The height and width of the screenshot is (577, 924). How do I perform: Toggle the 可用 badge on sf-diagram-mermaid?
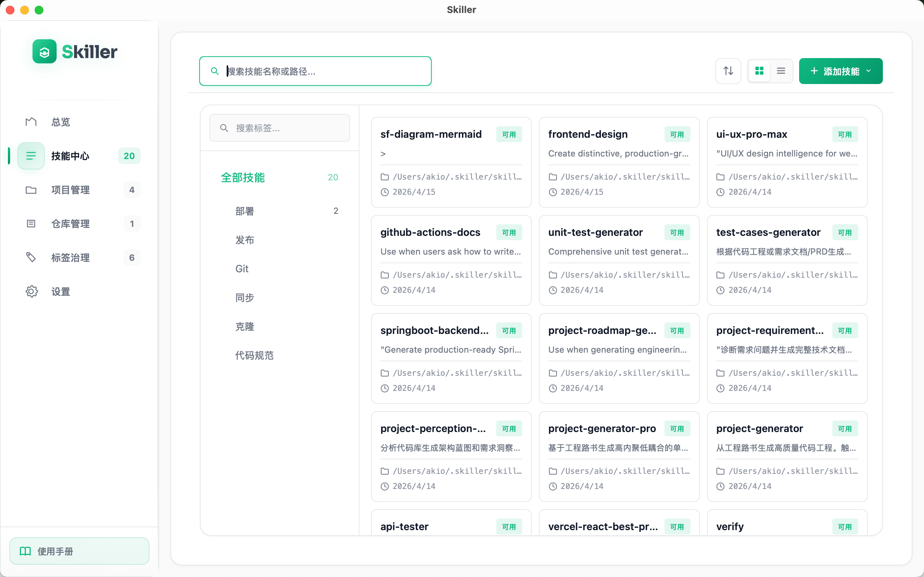click(509, 134)
